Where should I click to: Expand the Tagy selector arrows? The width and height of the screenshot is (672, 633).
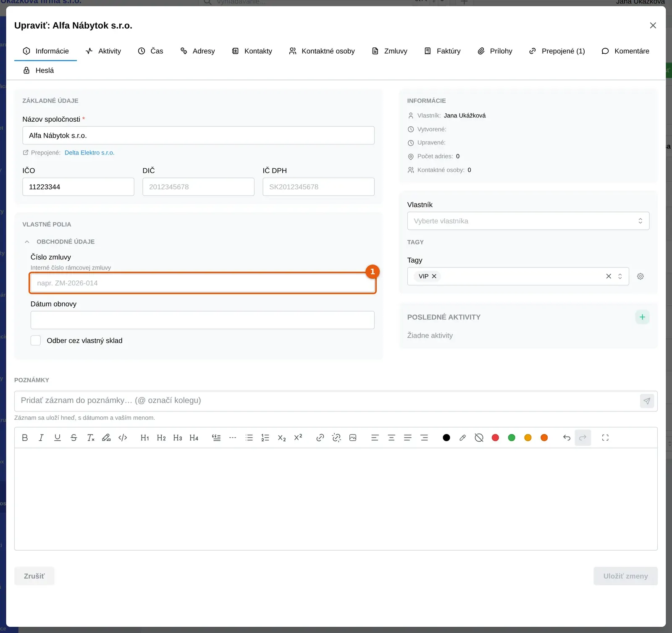620,276
